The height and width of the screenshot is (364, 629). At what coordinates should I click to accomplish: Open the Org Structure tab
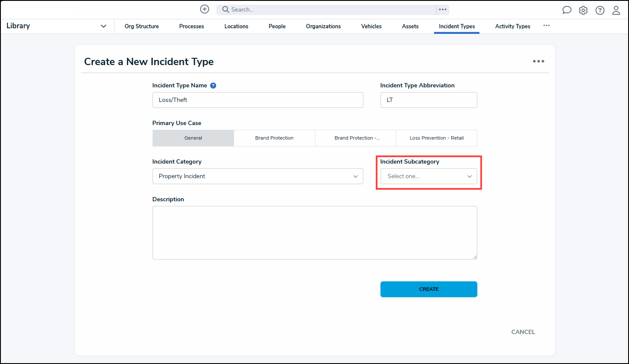[x=141, y=26]
